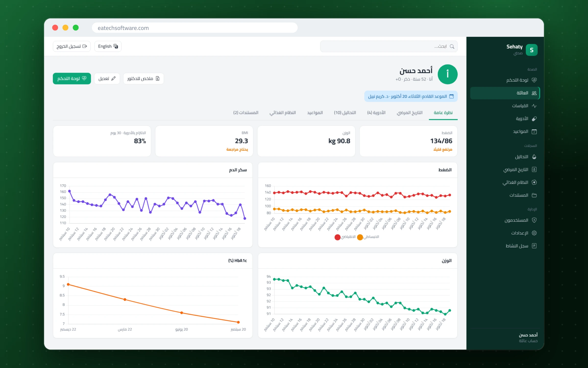
Task: Click أحمد حسن account at sidebar bottom
Action: coord(528,338)
